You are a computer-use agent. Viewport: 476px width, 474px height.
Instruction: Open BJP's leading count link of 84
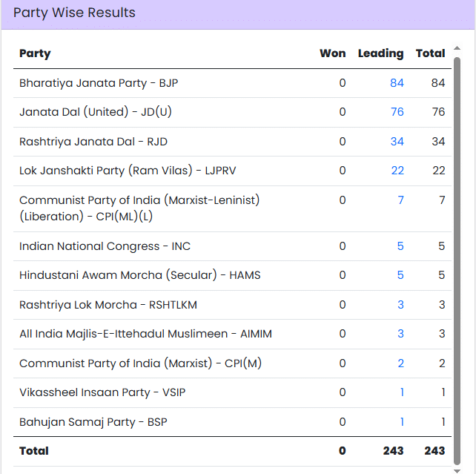click(397, 83)
